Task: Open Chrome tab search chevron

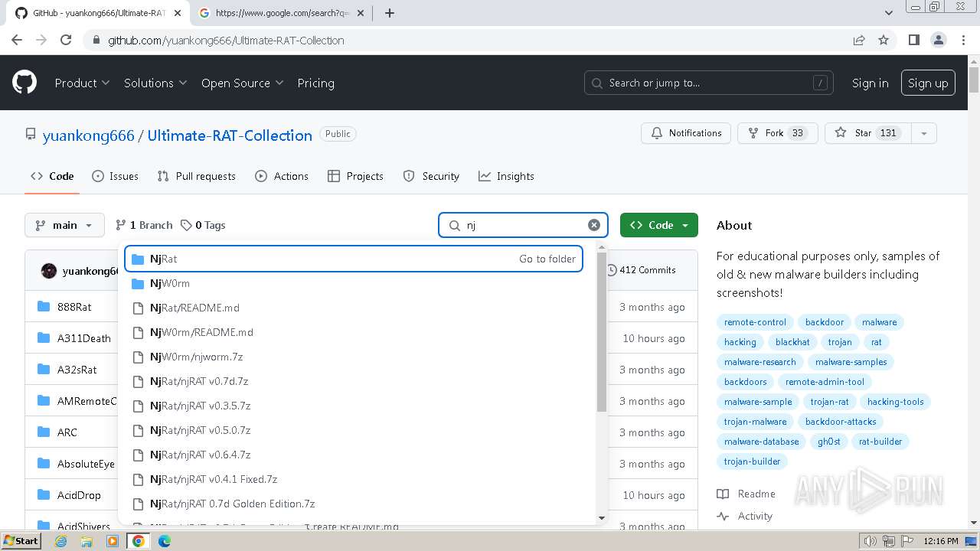Action: pos(888,13)
